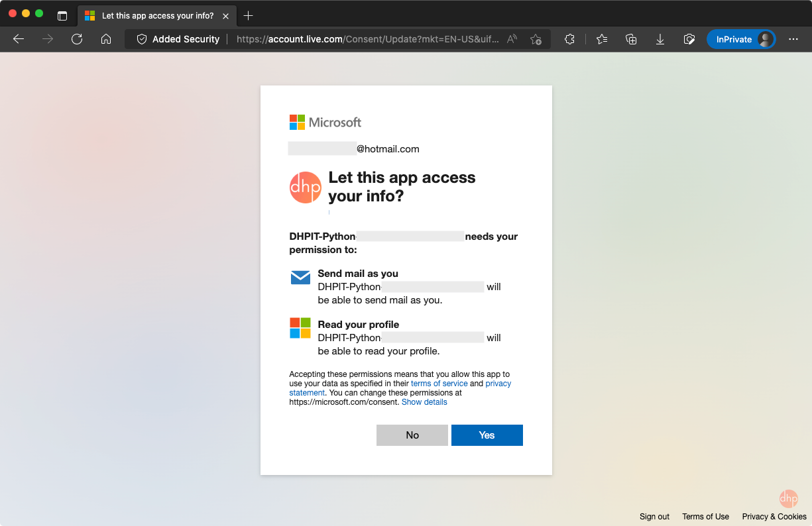The height and width of the screenshot is (526, 812).
Task: Click the 'Send mail as you' heading
Action: point(358,274)
